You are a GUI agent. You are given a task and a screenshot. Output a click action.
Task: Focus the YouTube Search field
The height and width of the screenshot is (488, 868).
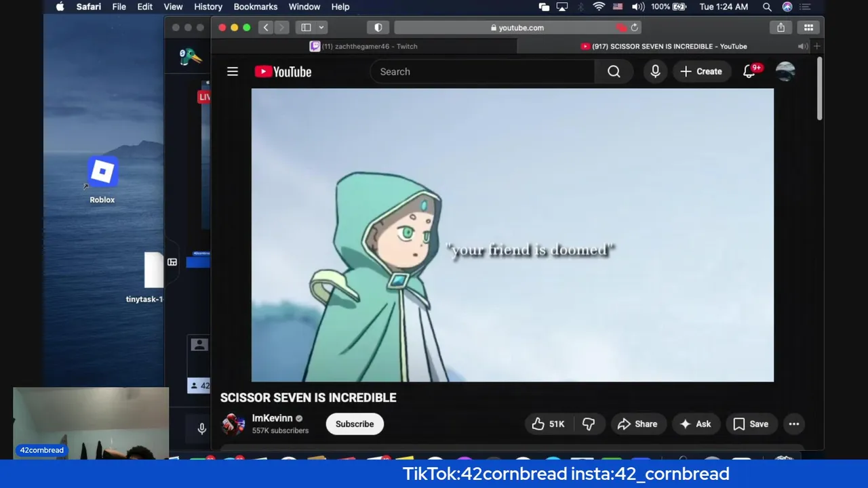(482, 71)
